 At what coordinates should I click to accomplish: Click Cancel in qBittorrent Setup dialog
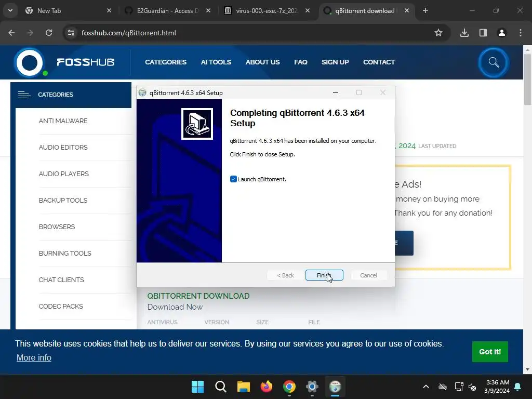368,275
